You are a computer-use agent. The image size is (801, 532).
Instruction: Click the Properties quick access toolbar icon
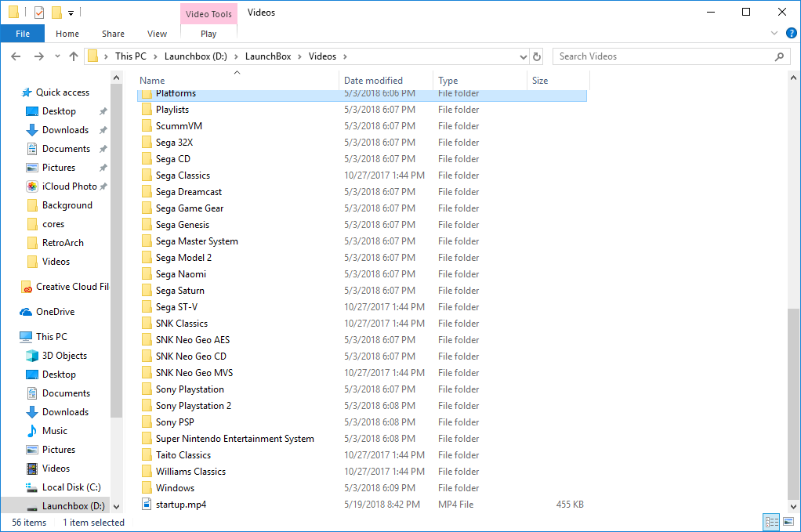coord(39,13)
